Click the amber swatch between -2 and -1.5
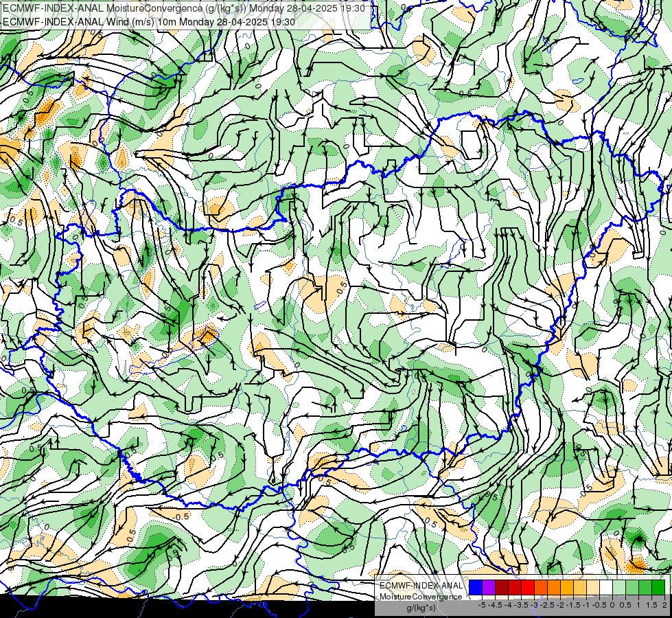The height and width of the screenshot is (618, 672). pos(567,588)
